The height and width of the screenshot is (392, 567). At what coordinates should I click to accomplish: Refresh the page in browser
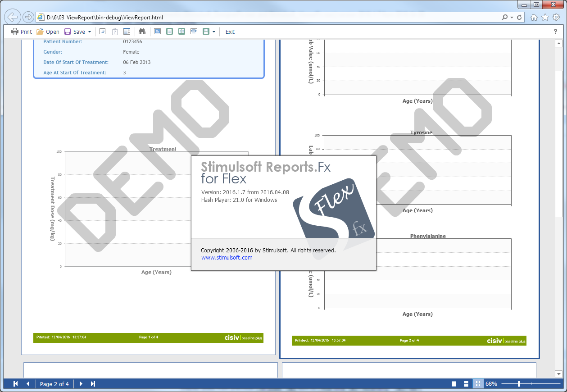tap(519, 18)
